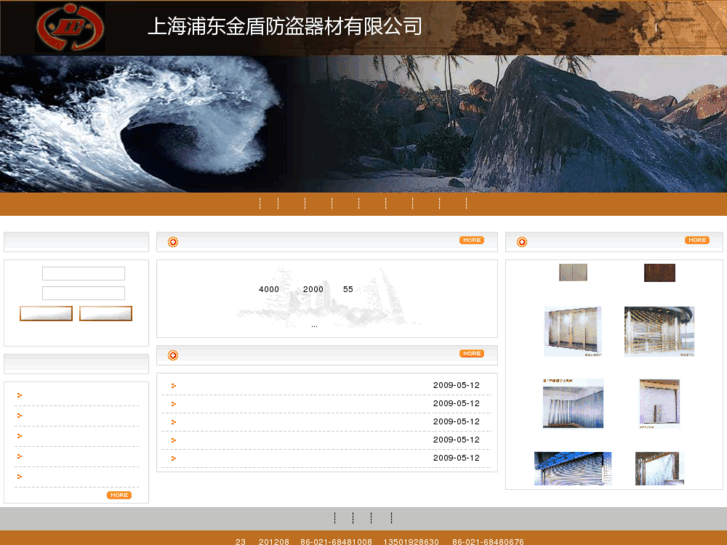Open the curved glass entrance thumbnail
This screenshot has width=727, height=545.
[x=659, y=331]
